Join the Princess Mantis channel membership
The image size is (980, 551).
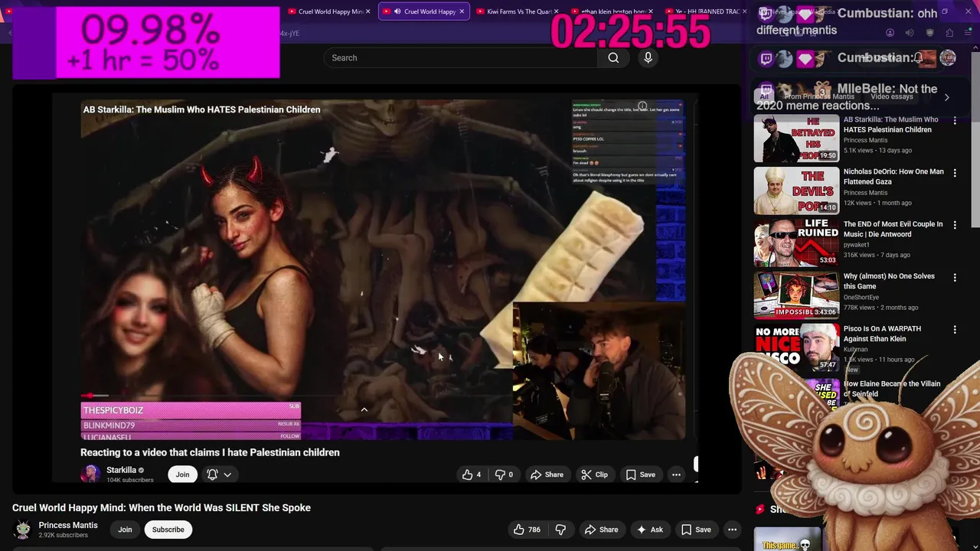pyautogui.click(x=125, y=530)
